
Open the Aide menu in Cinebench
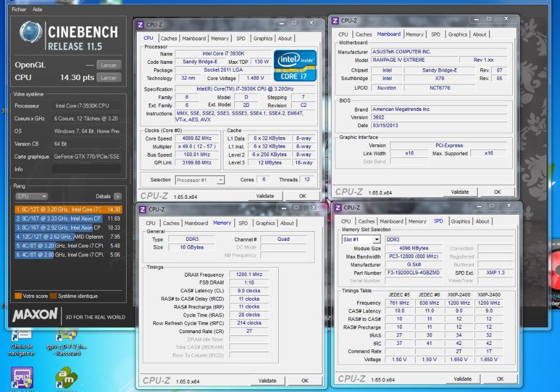tap(38, 10)
